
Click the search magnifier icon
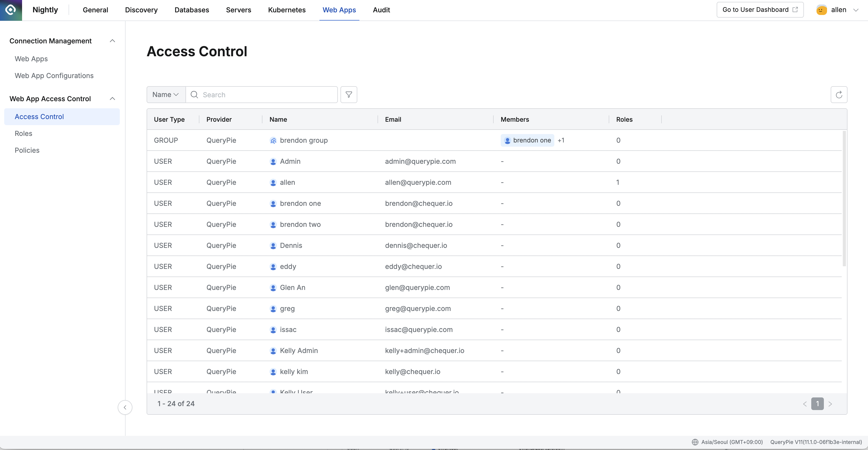pyautogui.click(x=194, y=95)
